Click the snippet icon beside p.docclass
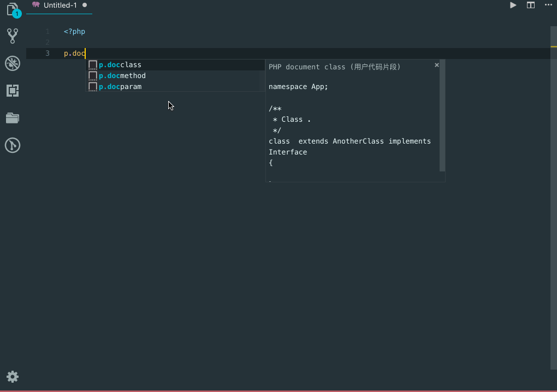The height and width of the screenshot is (392, 557). click(92, 64)
